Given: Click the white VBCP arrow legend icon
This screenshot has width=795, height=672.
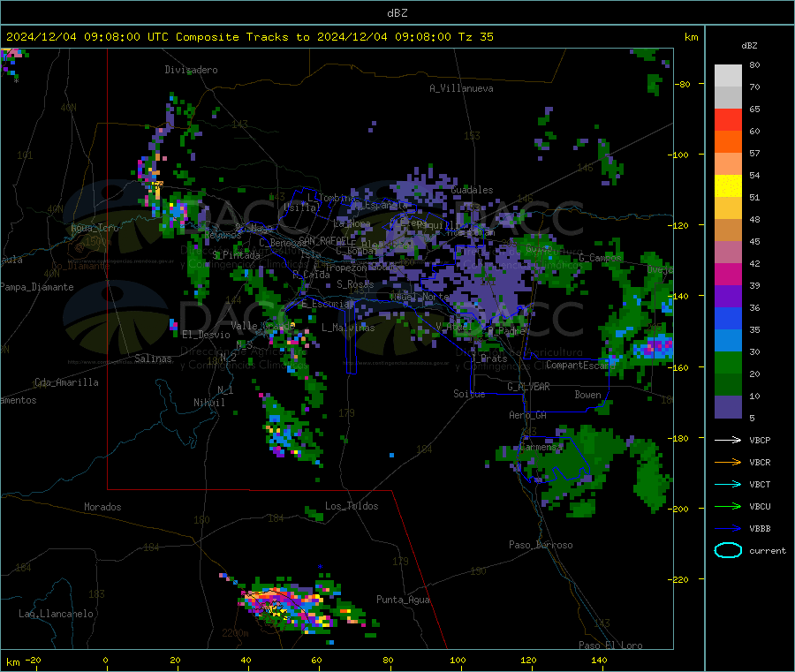Looking at the screenshot, I should click(x=728, y=440).
